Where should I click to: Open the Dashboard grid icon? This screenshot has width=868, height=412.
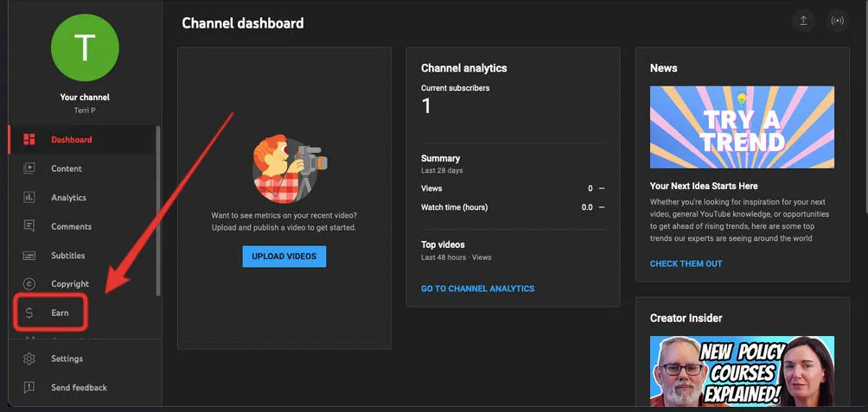(29, 139)
